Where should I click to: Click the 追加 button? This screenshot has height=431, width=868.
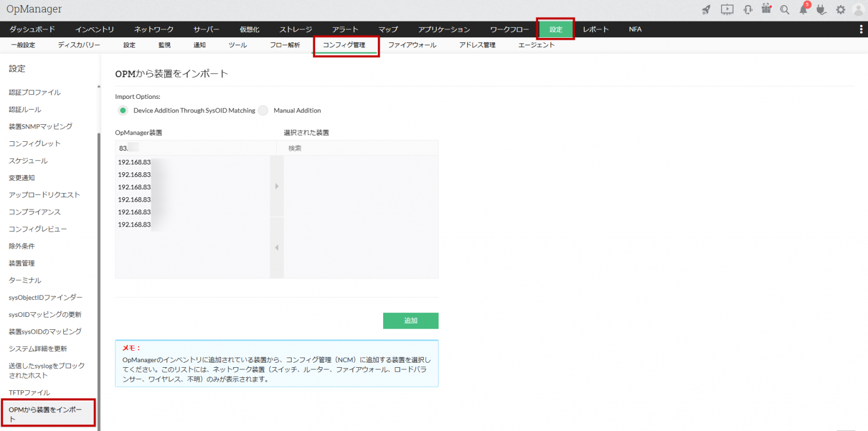click(x=411, y=320)
